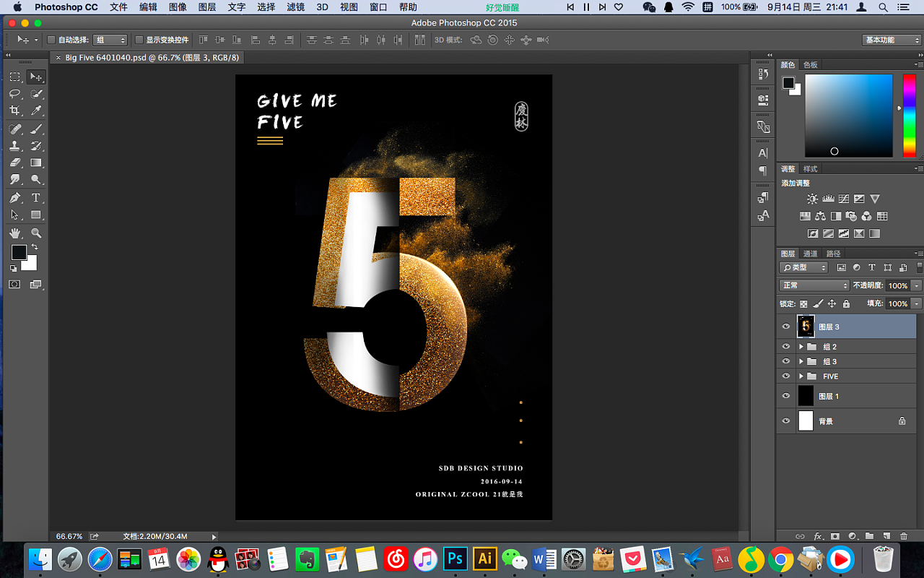Image resolution: width=924 pixels, height=578 pixels.
Task: Click the rainbow hue slider strip
Action: tap(909, 116)
